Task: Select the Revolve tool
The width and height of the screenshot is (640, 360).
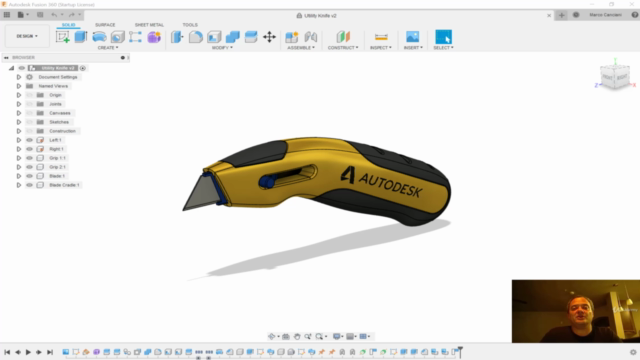Action: (x=99, y=37)
